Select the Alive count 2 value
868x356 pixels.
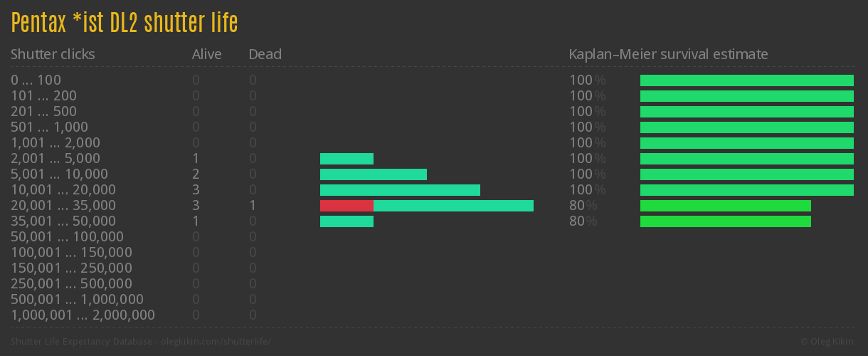(x=196, y=174)
